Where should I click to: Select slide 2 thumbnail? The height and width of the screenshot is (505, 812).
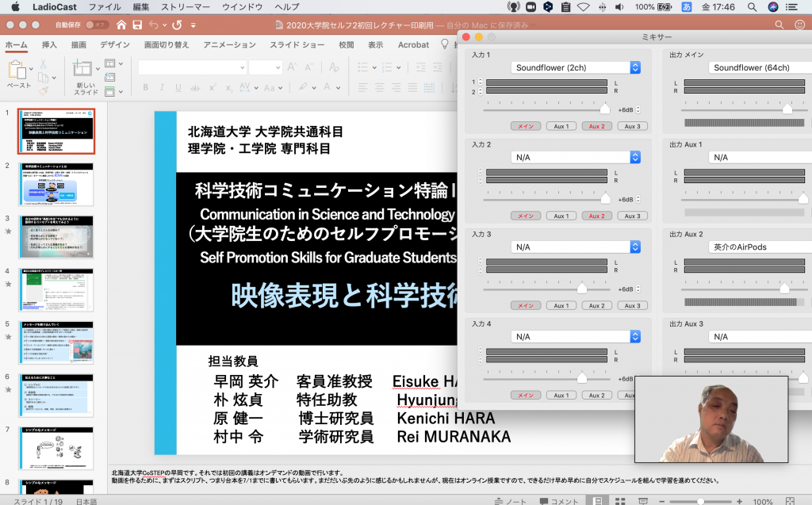coord(56,185)
